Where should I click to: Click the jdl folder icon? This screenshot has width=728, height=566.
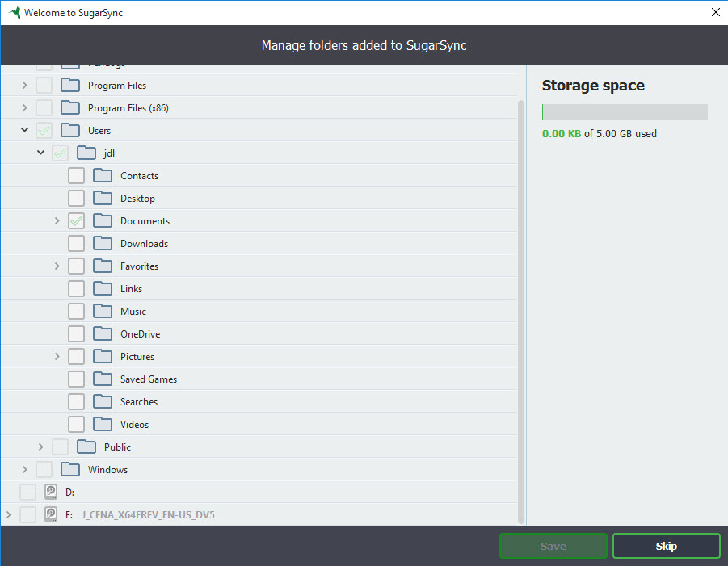(86, 153)
